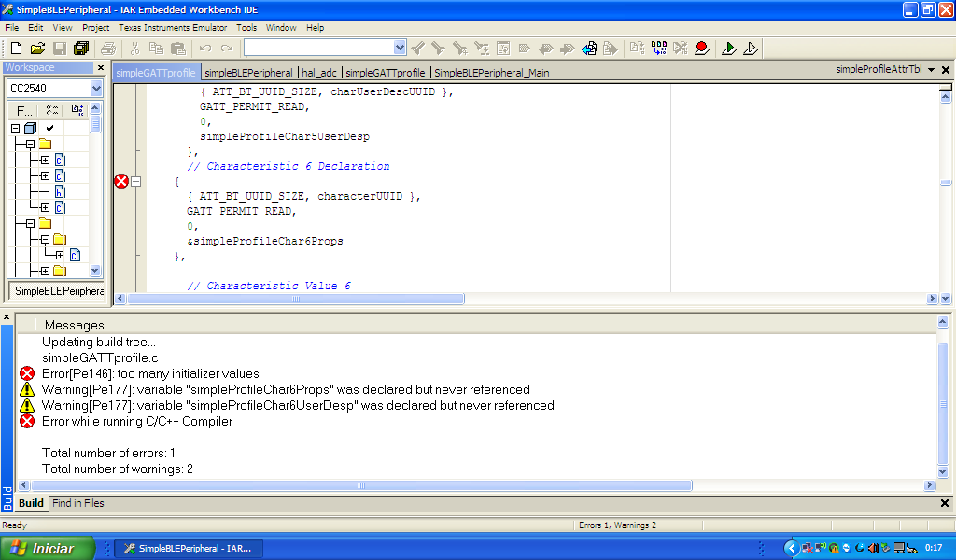Open the toolbar search combo box dropdown

400,48
